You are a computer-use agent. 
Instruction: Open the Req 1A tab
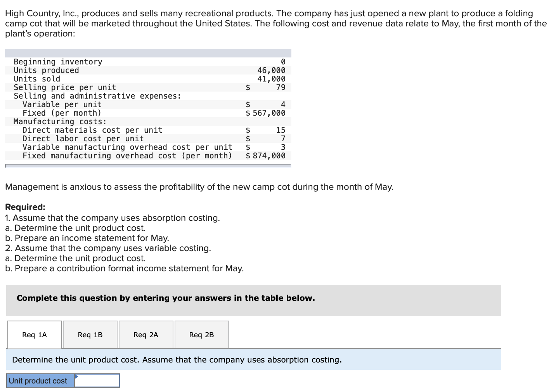tap(35, 335)
